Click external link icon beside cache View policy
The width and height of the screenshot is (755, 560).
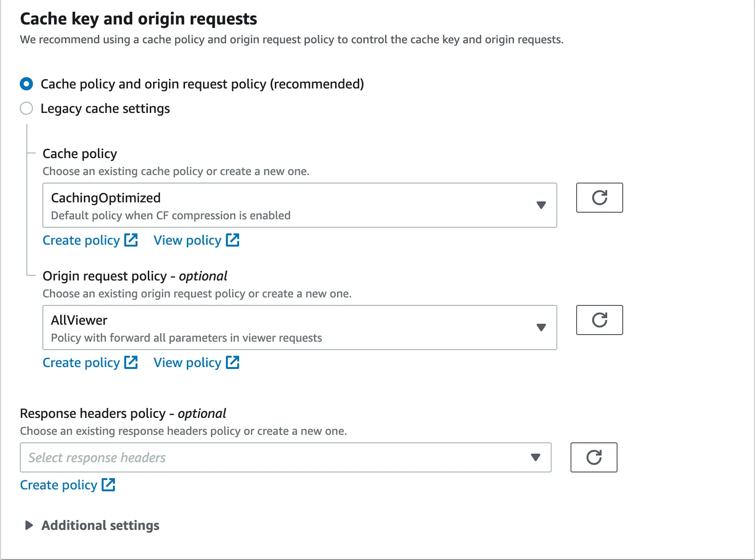(x=233, y=240)
